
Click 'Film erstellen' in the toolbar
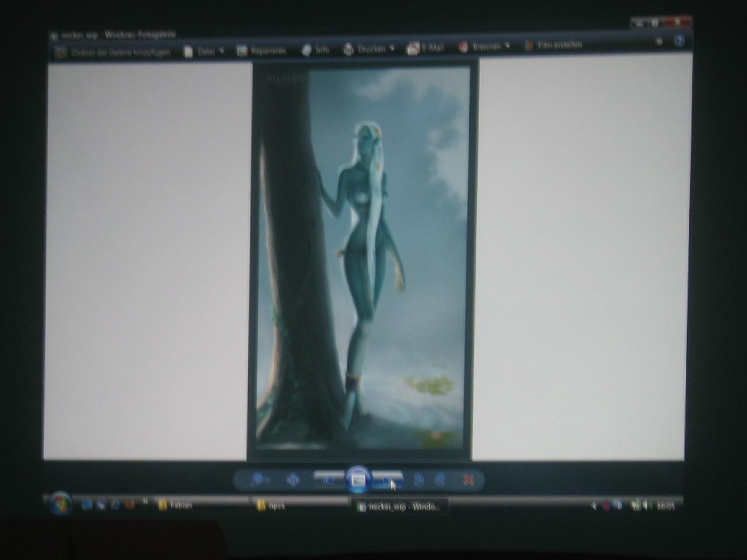(553, 45)
